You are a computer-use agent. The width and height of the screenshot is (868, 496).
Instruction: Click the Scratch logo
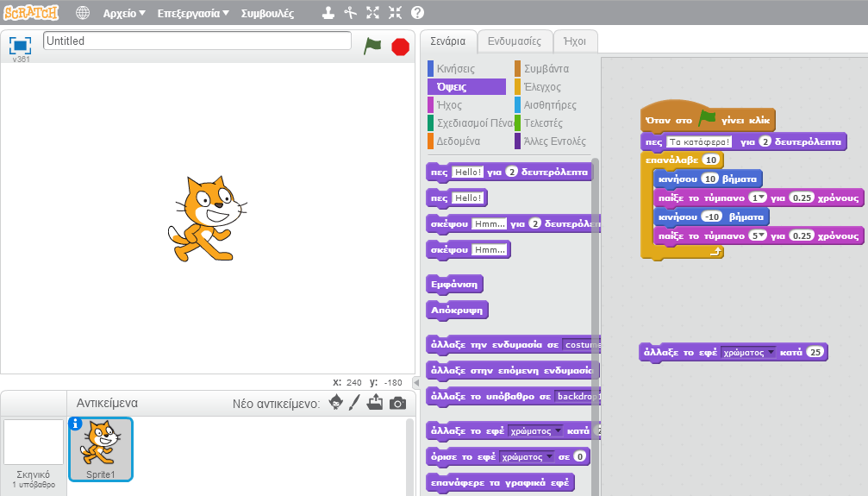(31, 12)
